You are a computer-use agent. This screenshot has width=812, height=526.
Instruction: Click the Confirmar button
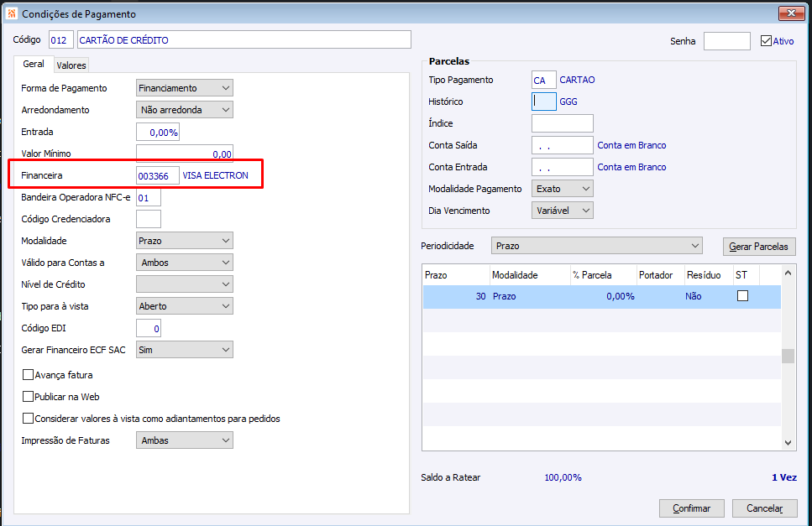pos(691,508)
